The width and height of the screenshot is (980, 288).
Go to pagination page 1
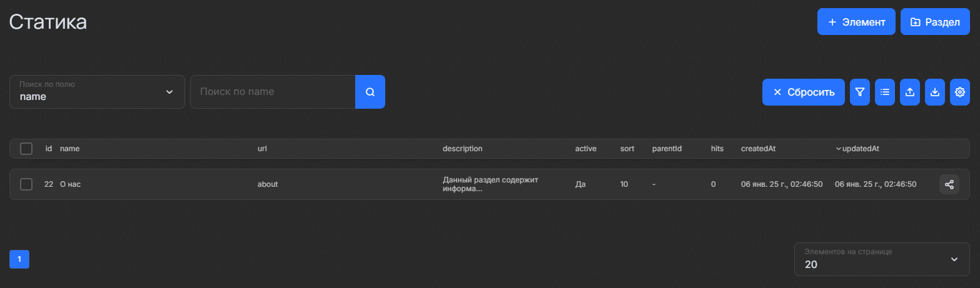click(19, 259)
